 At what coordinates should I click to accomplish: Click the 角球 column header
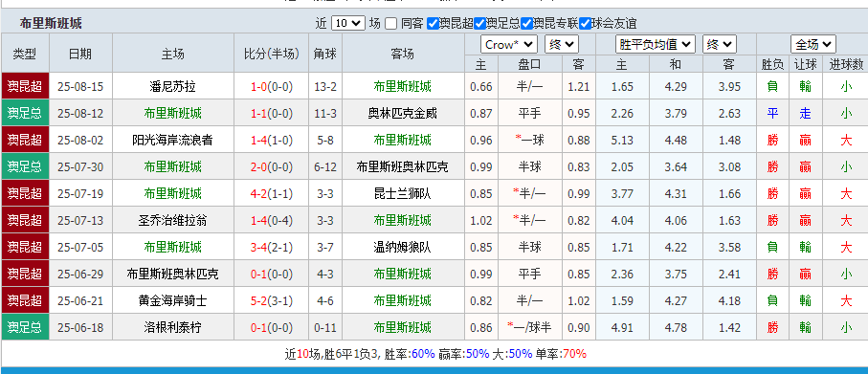click(325, 54)
